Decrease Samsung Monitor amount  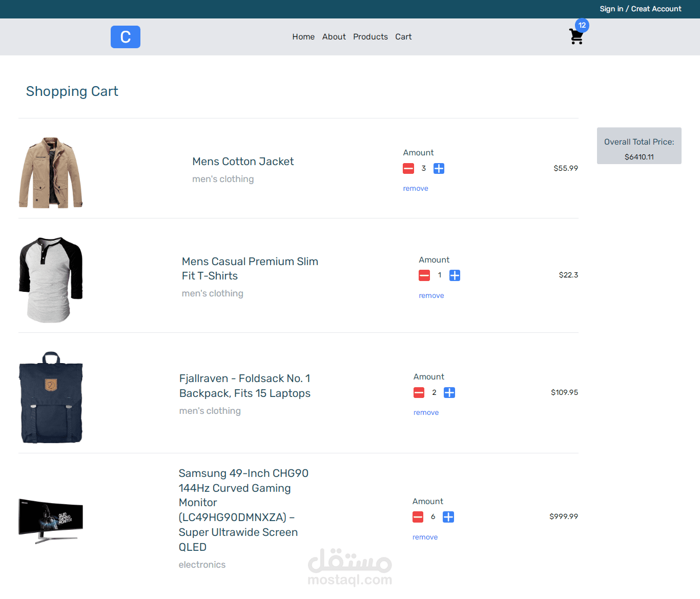[x=418, y=517]
